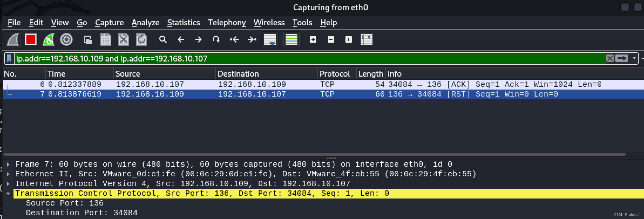Screen dimensions: 644x219
Task: Expand the Ethernet II details tree
Action: [8, 174]
